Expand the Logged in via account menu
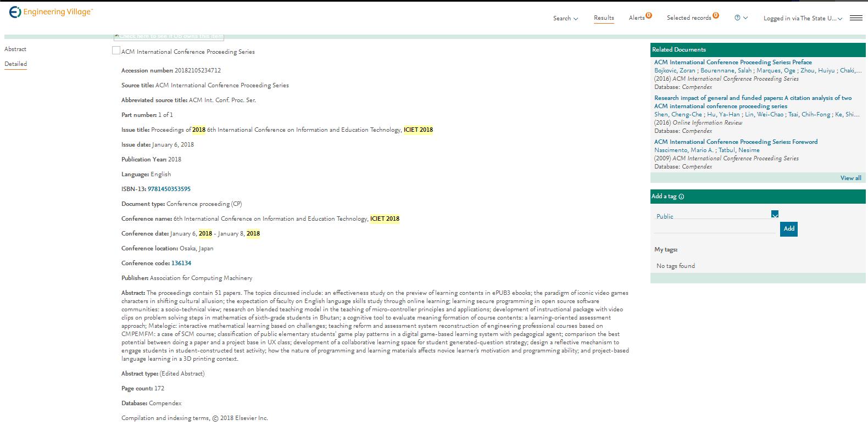This screenshot has width=868, height=431. coord(802,19)
